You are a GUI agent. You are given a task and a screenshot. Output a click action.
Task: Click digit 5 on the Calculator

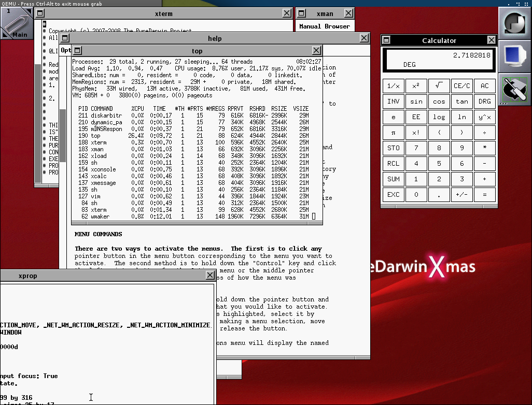tap(439, 164)
